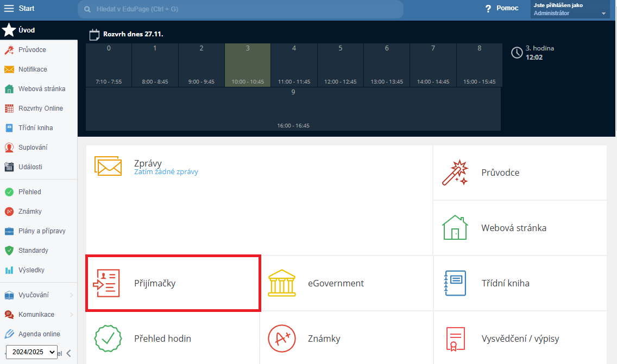
Task: Open the Administrátor account dropdown arrow
Action: point(603,14)
